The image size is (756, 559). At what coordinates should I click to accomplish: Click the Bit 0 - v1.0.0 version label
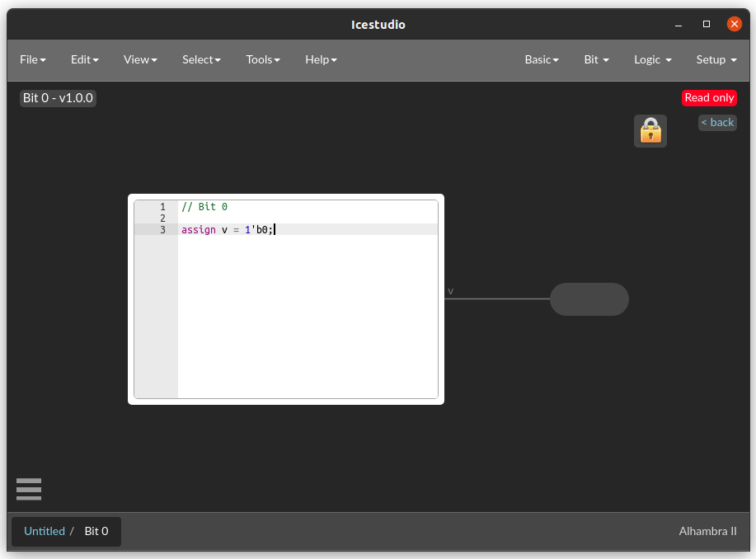pos(58,97)
